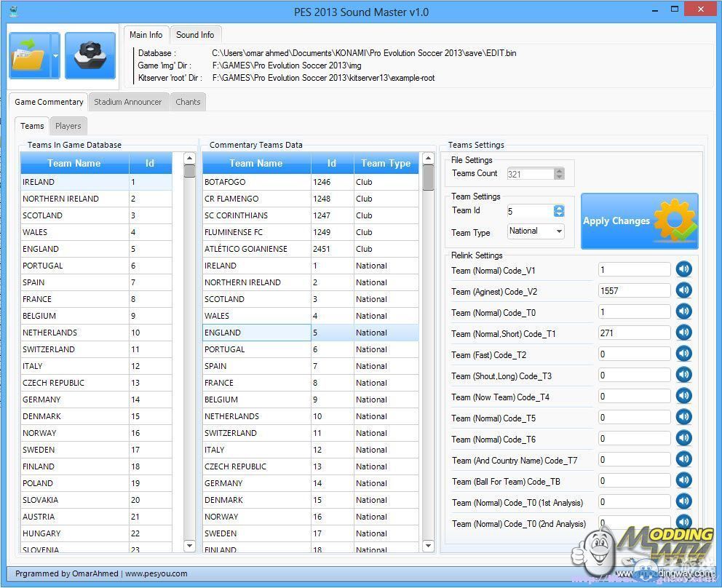
Task: Select GERMANY in Teams In Game Database
Action: point(96,400)
